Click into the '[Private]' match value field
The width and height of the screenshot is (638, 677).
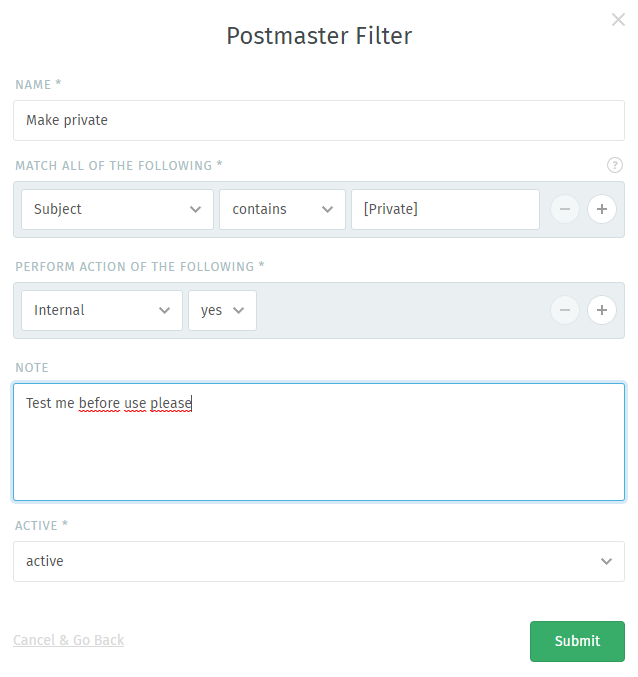445,209
